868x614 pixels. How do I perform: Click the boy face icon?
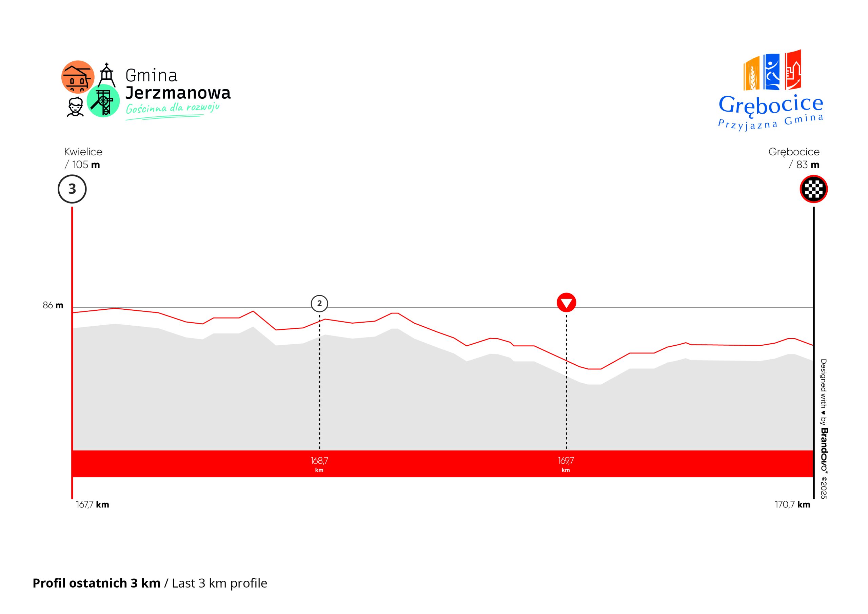(x=75, y=107)
